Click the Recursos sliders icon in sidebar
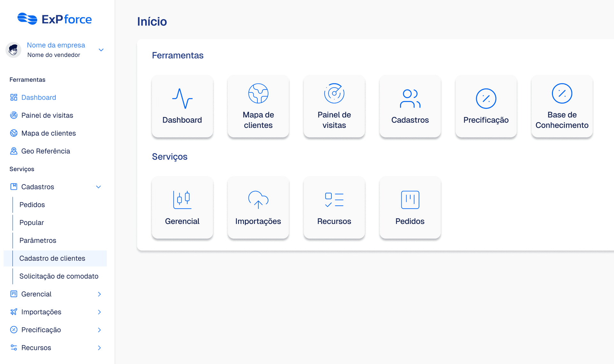Image resolution: width=614 pixels, height=364 pixels. pos(14,348)
